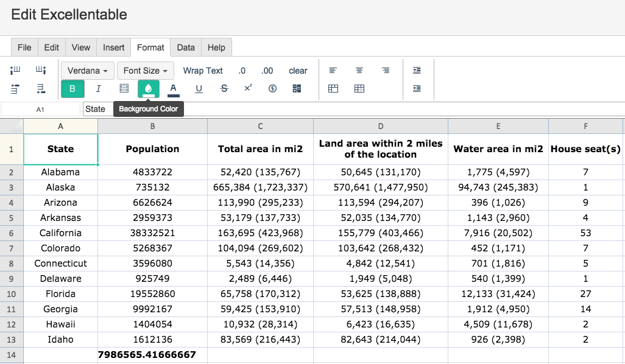The height and width of the screenshot is (364, 625).
Task: Open the Font Size dropdown
Action: point(145,71)
